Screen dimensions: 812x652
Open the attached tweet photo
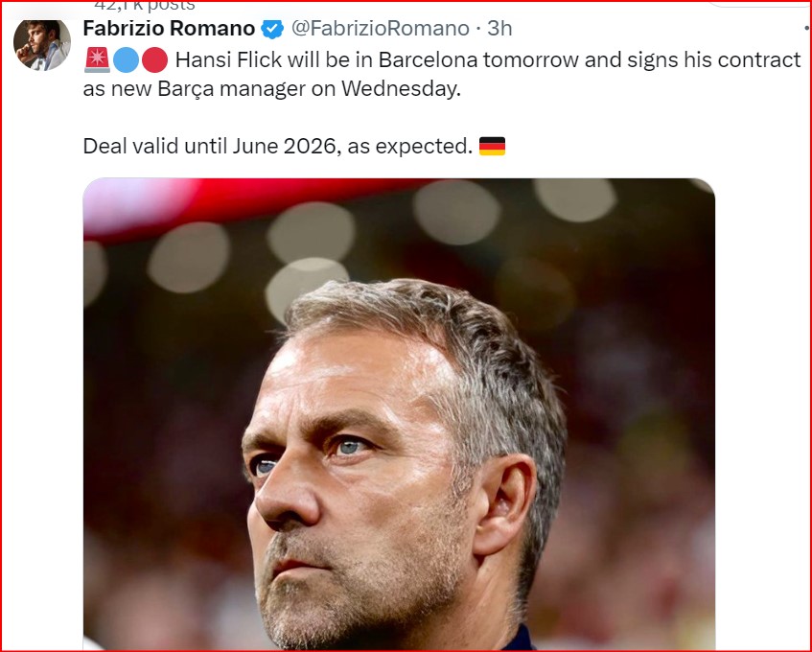pyautogui.click(x=399, y=412)
